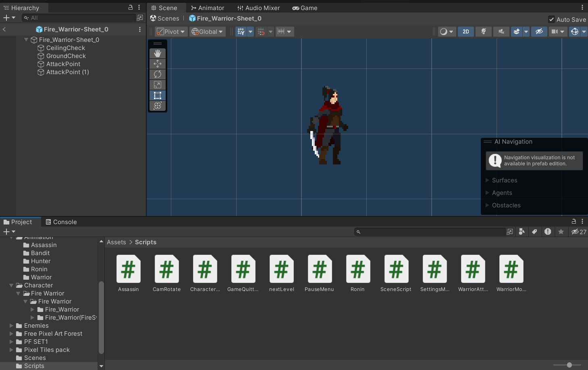Image resolution: width=588 pixels, height=370 pixels.
Task: Open the grid visibility options dropdown arrow
Action: [250, 31]
